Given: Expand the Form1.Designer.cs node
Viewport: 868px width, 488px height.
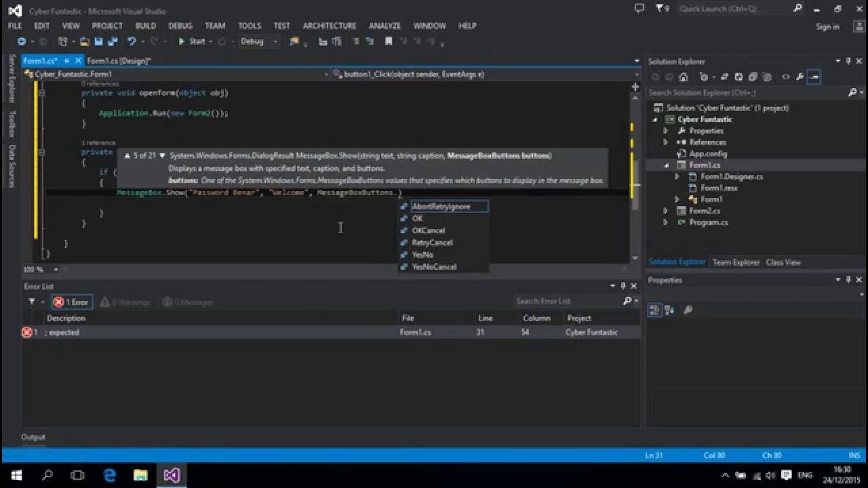Looking at the screenshot, I should point(677,176).
